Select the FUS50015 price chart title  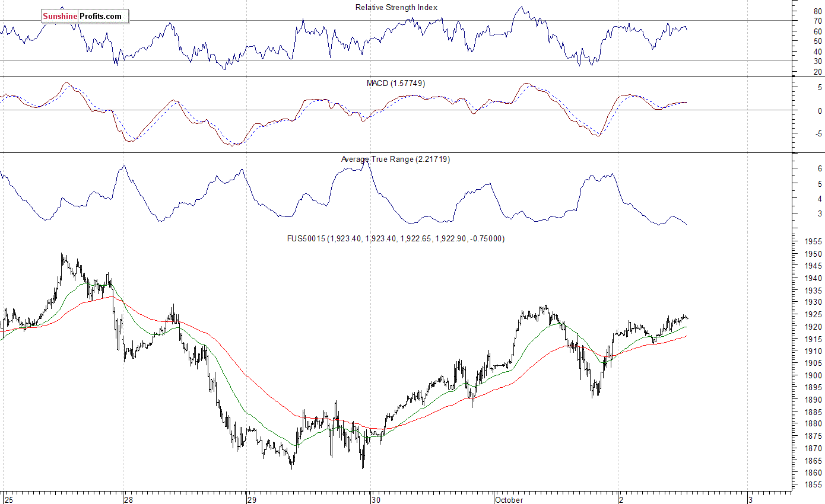pyautogui.click(x=396, y=238)
